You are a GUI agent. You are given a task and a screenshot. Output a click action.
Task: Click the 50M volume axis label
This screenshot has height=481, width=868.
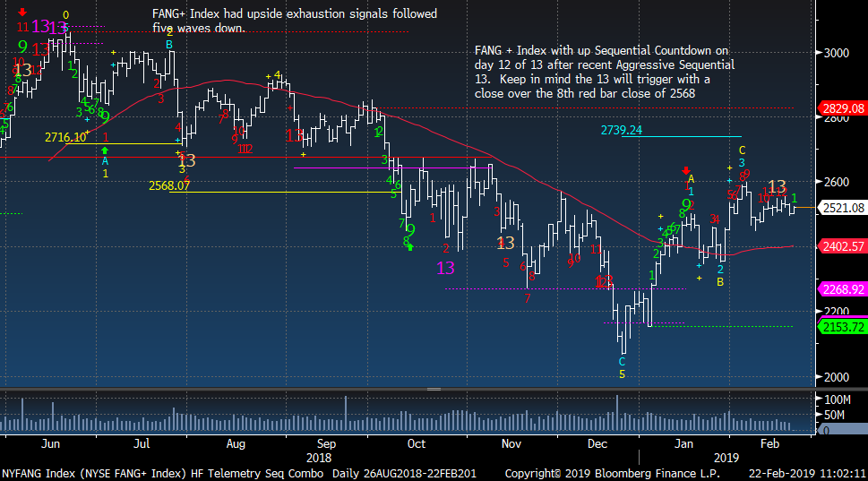click(834, 415)
